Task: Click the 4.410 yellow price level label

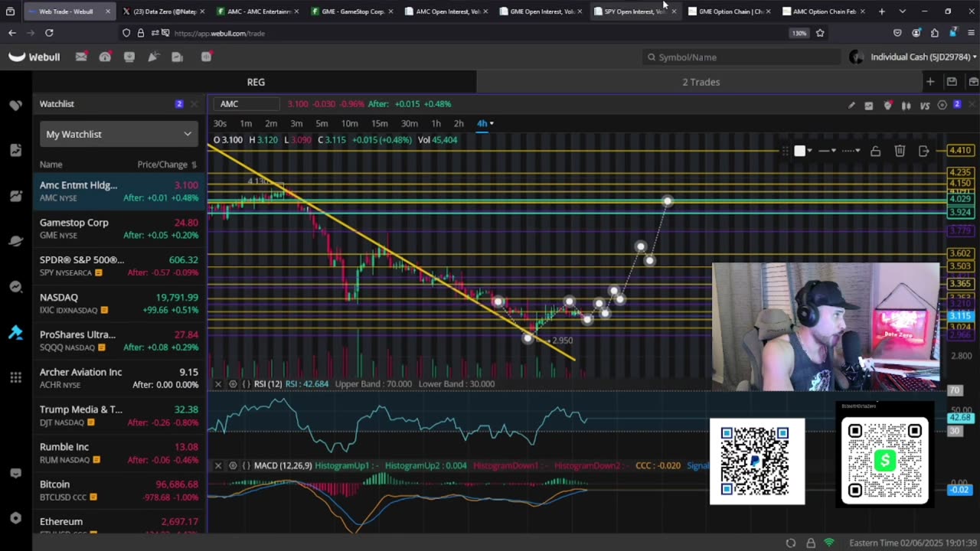Action: [960, 151]
